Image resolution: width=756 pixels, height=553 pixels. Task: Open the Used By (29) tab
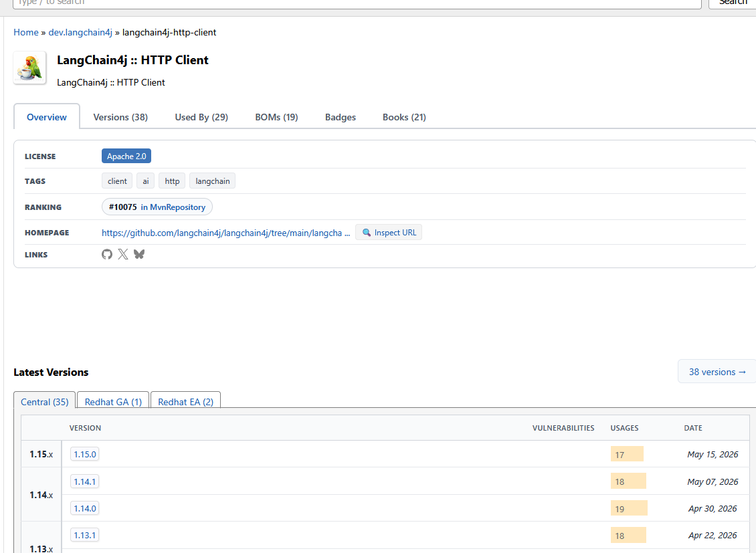tap(201, 117)
